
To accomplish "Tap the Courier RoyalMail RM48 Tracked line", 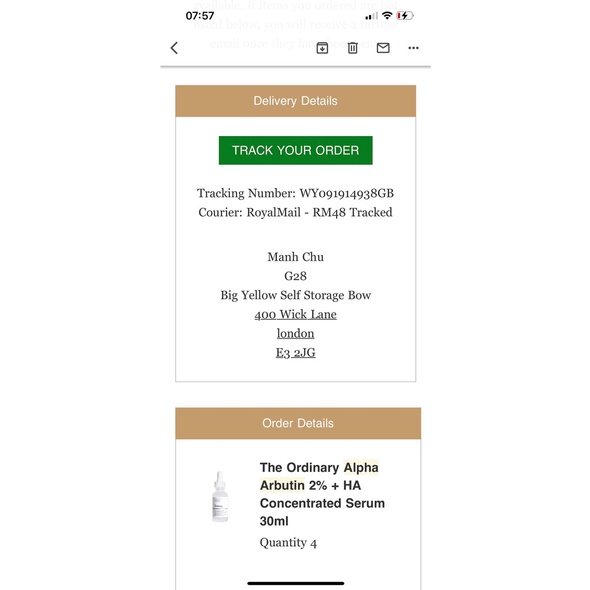I will (x=295, y=213).
